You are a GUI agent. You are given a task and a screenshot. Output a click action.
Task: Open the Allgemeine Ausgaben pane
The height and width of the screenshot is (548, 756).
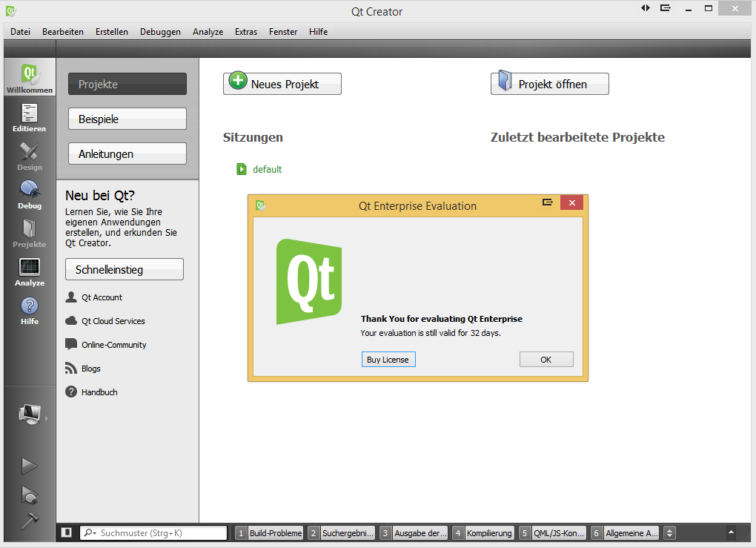pos(625,532)
